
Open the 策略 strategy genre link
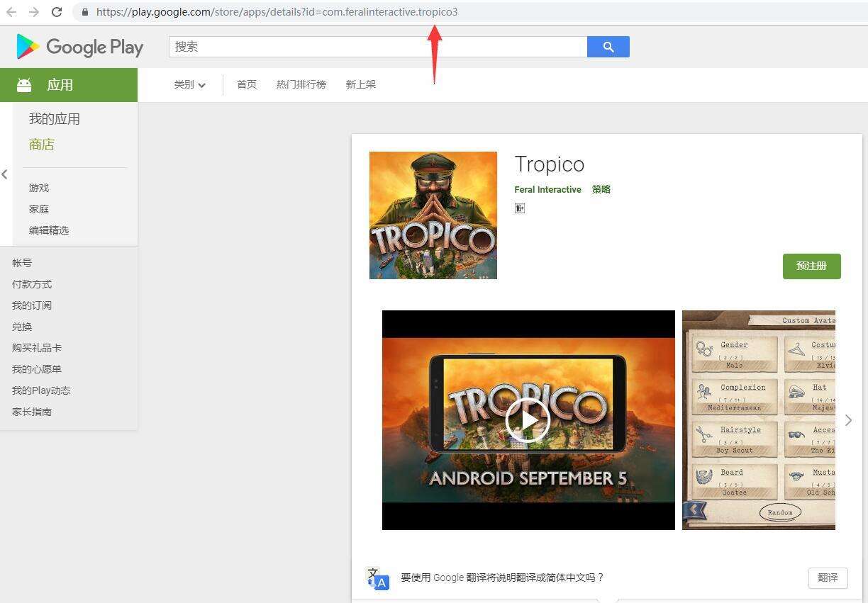coord(601,189)
